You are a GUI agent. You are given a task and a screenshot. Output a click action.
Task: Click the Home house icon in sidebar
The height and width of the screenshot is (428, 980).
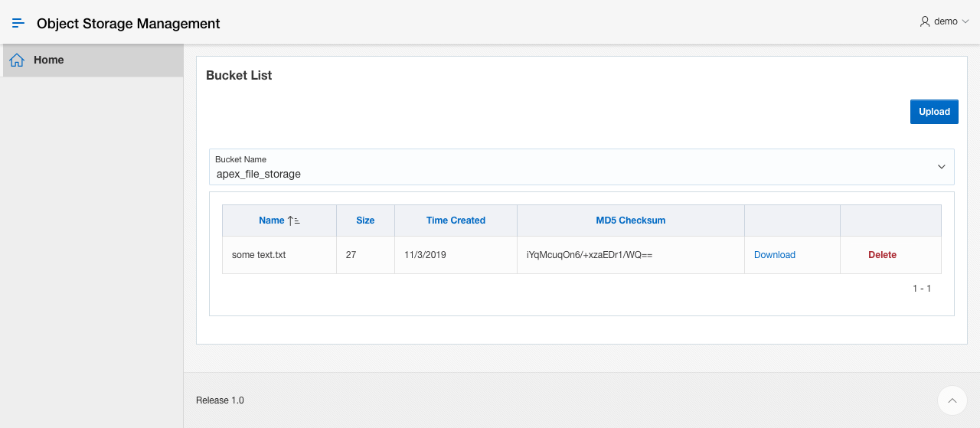pyautogui.click(x=17, y=60)
